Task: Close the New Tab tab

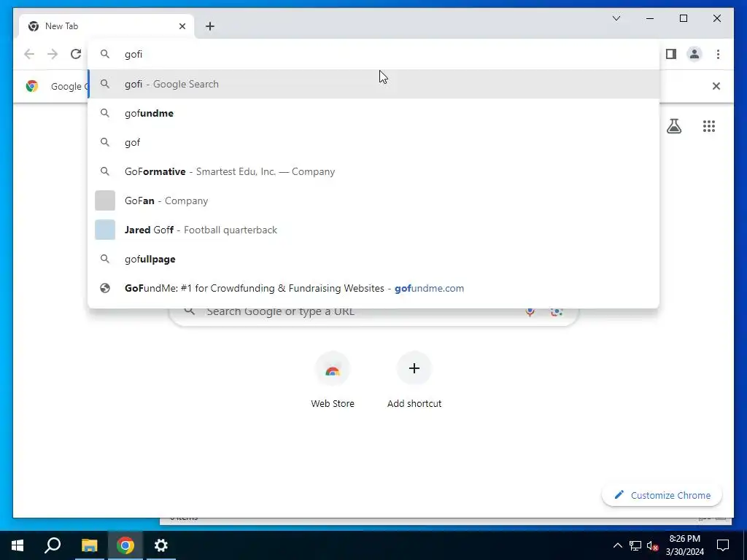Action: (x=182, y=26)
